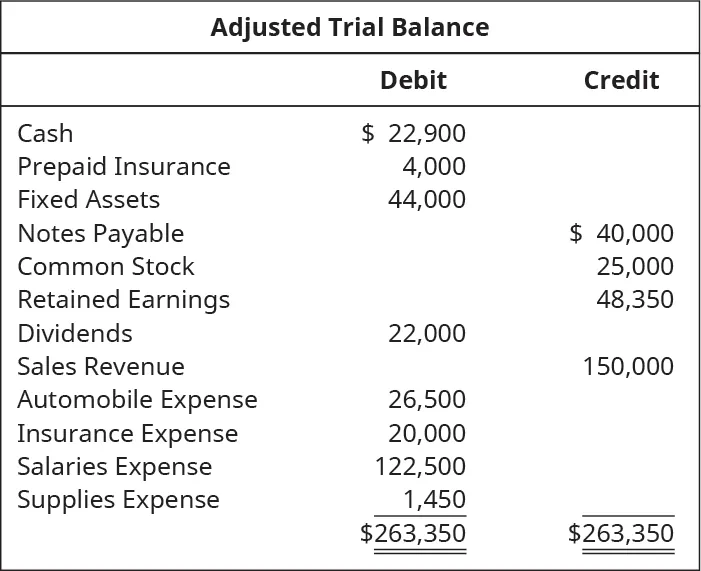
Task: Click the Adjusted Trial Balance title
Action: (350, 27)
